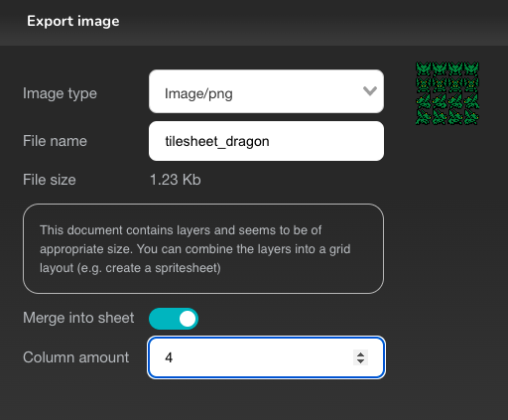This screenshot has width=508, height=420.
Task: Select the file size value 1.23 Kb
Action: [176, 180]
